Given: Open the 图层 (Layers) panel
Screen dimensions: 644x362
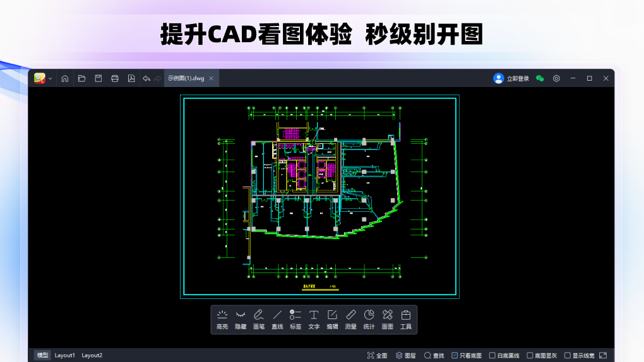Looking at the screenshot, I should 405,356.
